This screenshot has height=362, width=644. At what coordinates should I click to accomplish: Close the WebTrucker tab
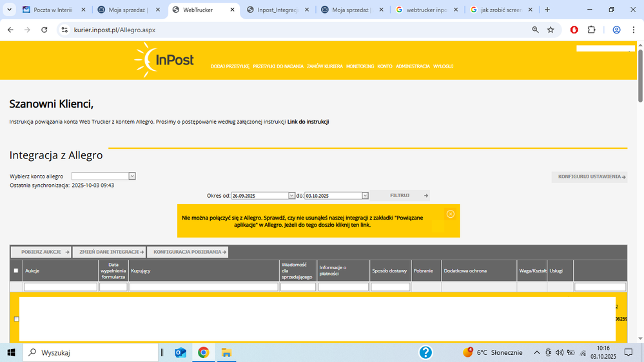point(233,10)
